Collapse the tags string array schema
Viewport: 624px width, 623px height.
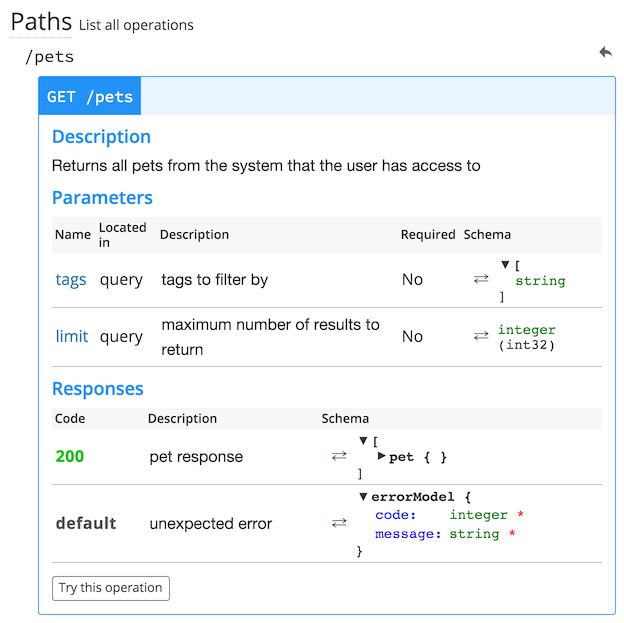[505, 264]
